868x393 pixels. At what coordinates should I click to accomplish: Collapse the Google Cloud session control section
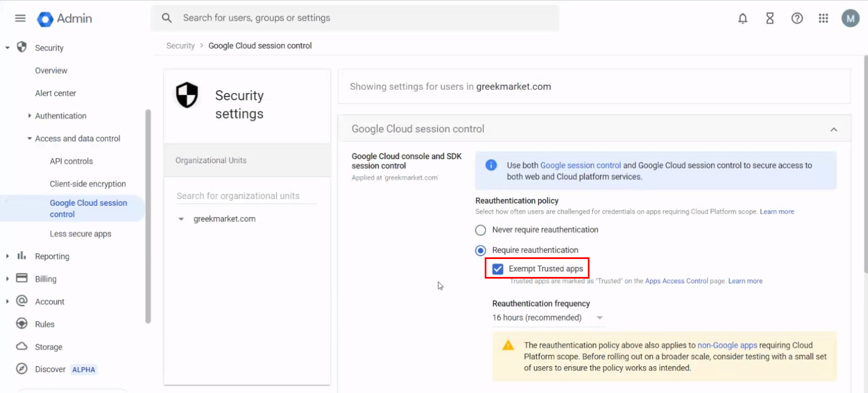pos(834,130)
